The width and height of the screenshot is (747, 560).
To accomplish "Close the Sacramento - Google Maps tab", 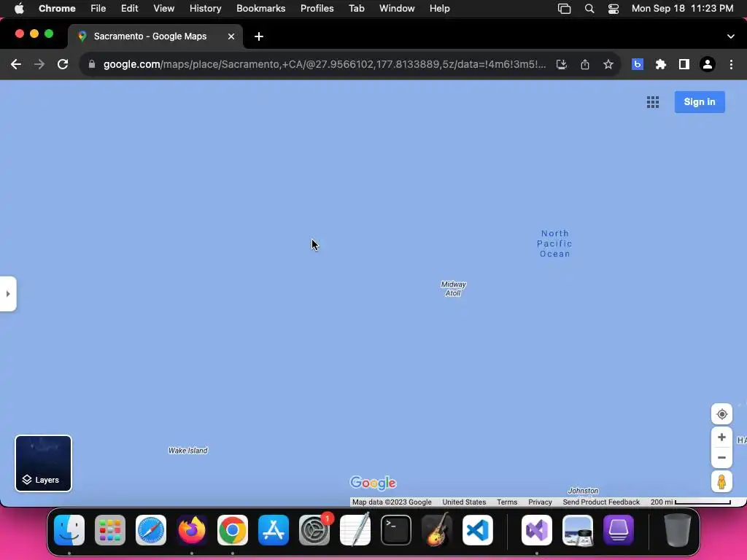I will 231,36.
